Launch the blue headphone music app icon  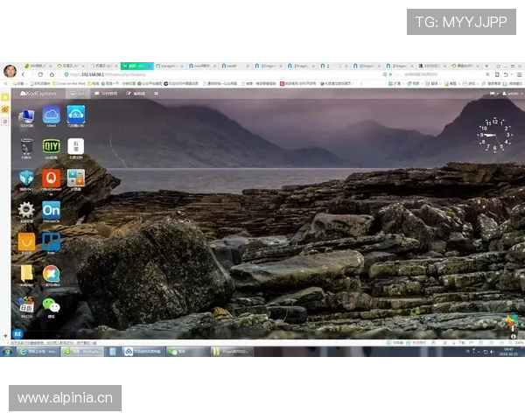click(75, 115)
